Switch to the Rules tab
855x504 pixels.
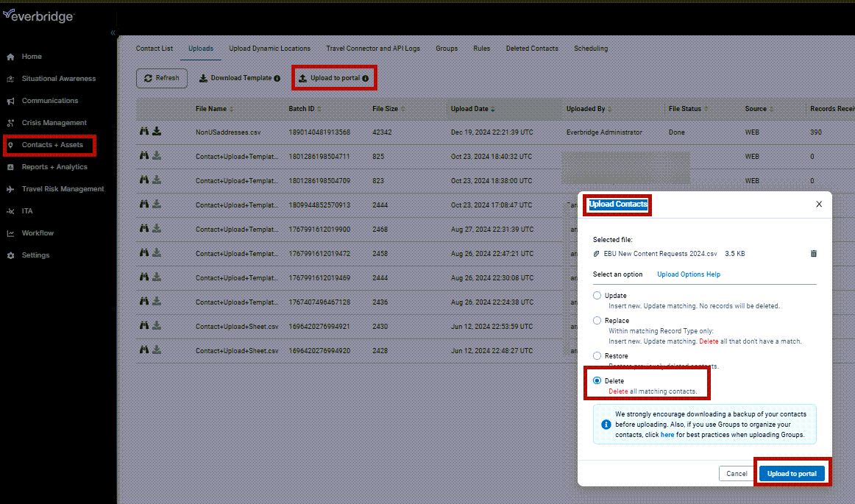pyautogui.click(x=481, y=49)
